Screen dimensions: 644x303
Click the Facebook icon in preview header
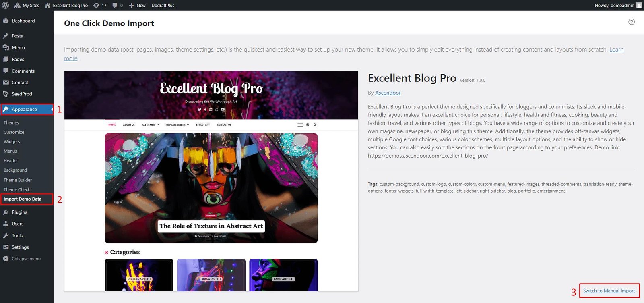[205, 110]
